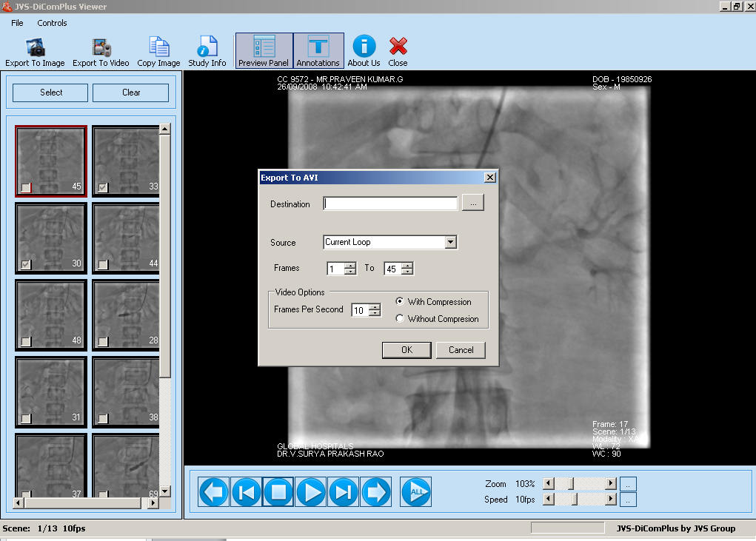Click the Destination text input field
The height and width of the screenshot is (541, 756).
tap(390, 204)
